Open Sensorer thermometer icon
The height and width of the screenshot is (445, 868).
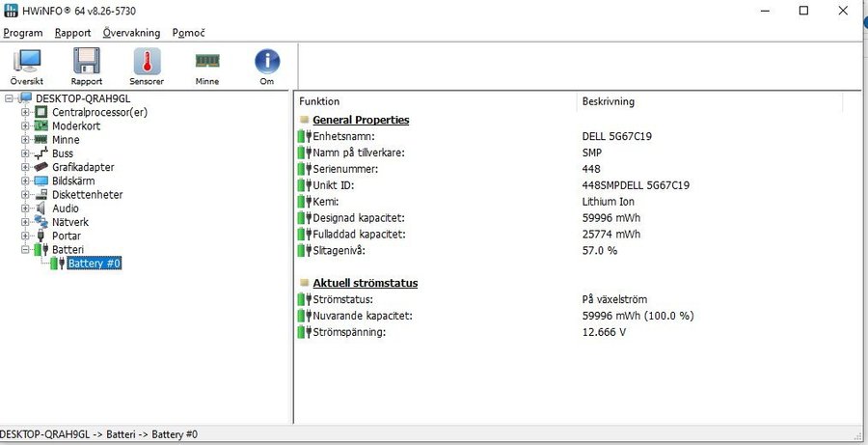click(x=147, y=61)
